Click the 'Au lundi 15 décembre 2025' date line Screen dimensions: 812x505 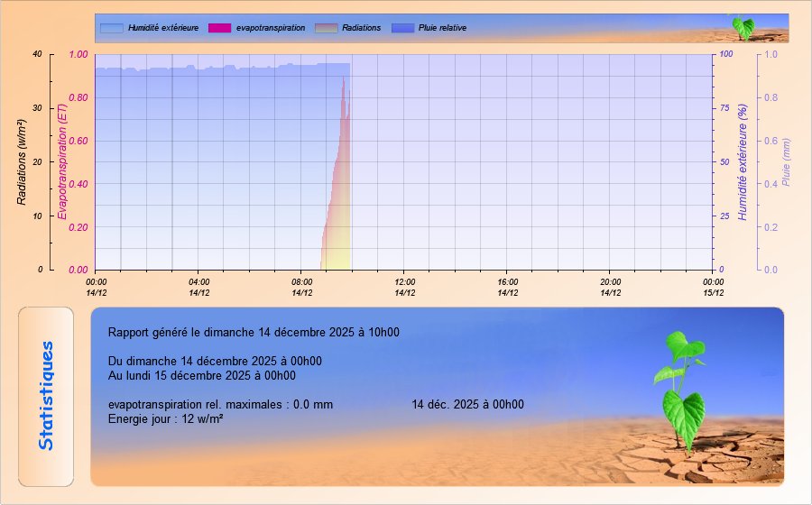(202, 375)
